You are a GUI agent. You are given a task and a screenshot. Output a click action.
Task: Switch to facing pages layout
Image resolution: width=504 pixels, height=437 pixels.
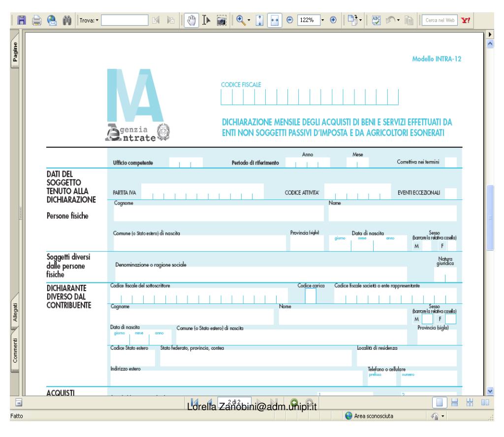coord(485,402)
